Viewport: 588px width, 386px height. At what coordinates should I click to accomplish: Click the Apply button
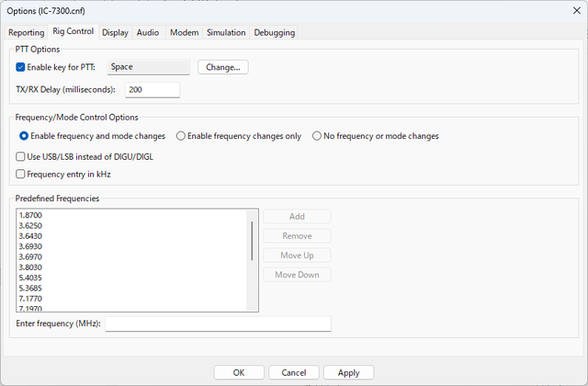[349, 372]
